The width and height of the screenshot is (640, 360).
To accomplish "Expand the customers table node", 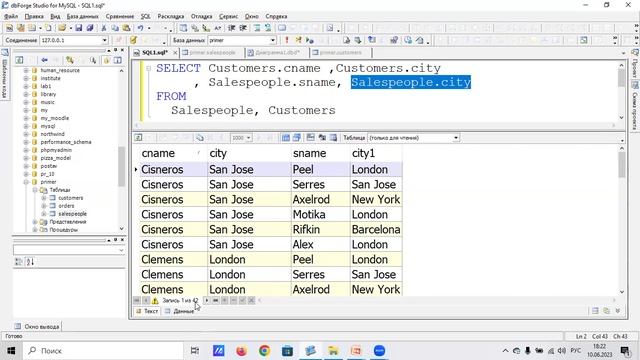I will pos(44,198).
